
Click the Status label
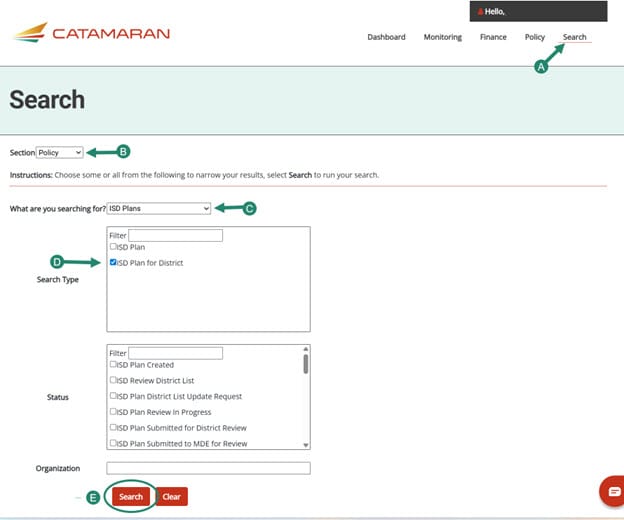tap(58, 397)
